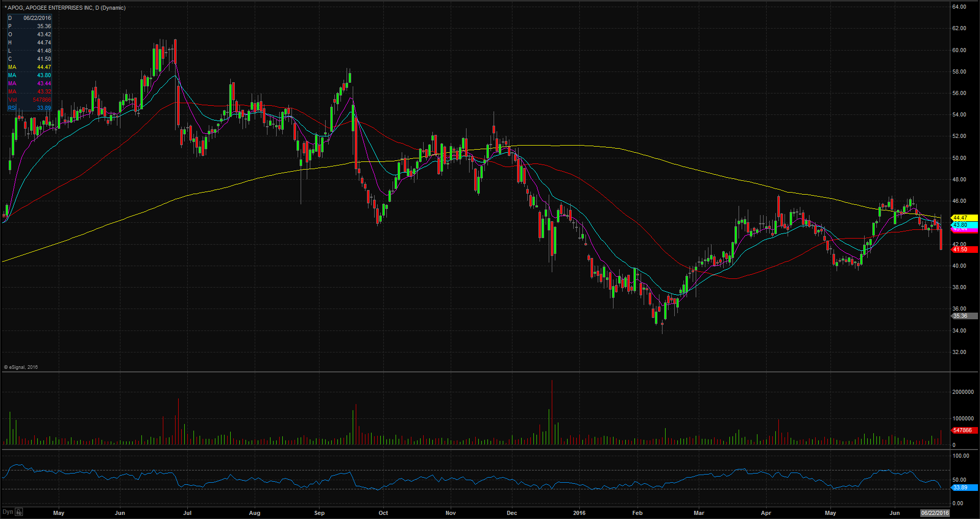The height and width of the screenshot is (519, 980).
Task: Click the Jul label on time axis
Action: (187, 513)
